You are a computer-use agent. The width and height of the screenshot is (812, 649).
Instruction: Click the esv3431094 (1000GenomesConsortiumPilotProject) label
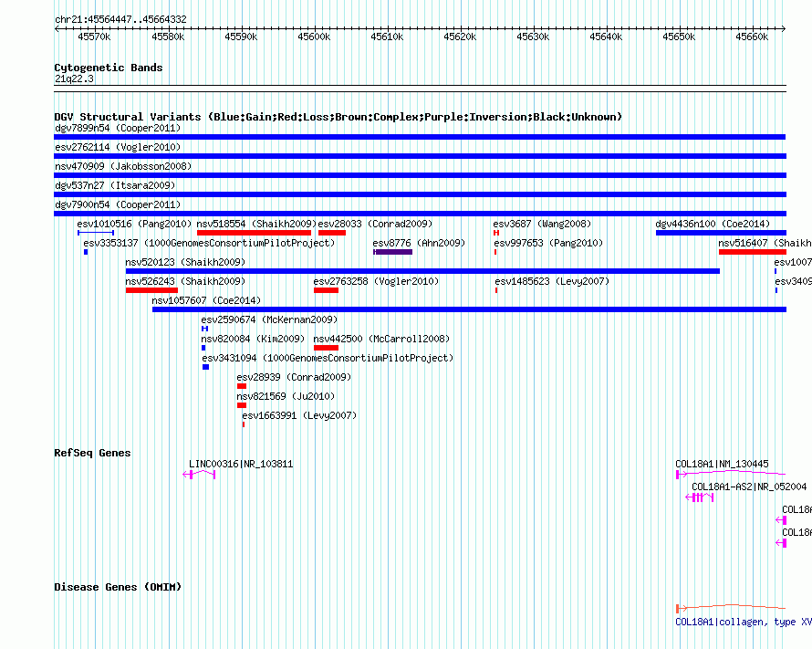click(328, 358)
